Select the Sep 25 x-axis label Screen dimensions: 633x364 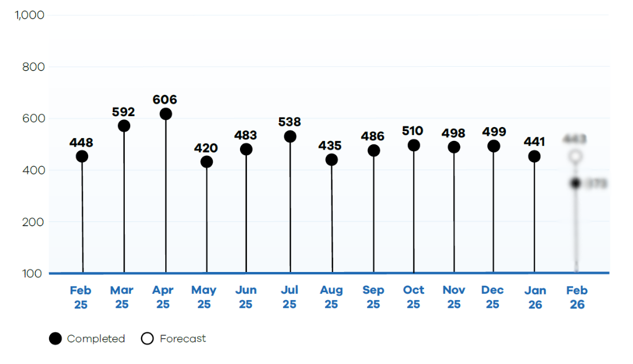coord(373,297)
